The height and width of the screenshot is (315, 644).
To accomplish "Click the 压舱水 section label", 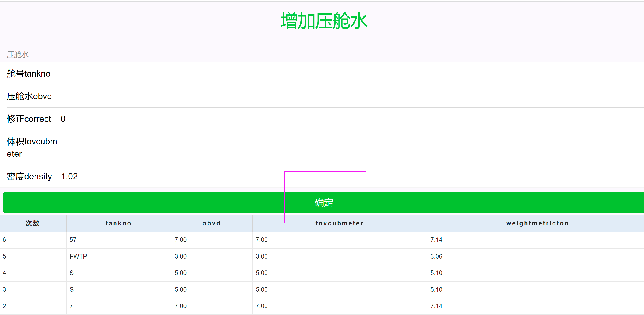I will [18, 54].
